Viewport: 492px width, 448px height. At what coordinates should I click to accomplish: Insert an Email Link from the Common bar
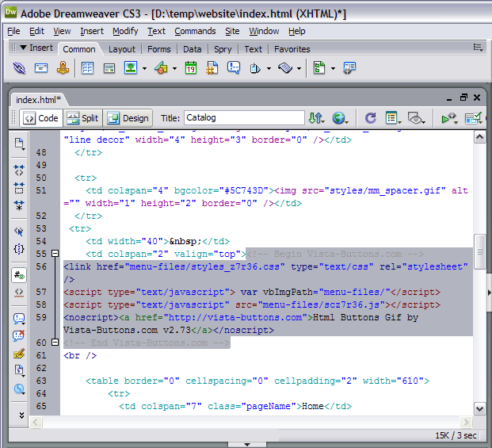41,68
